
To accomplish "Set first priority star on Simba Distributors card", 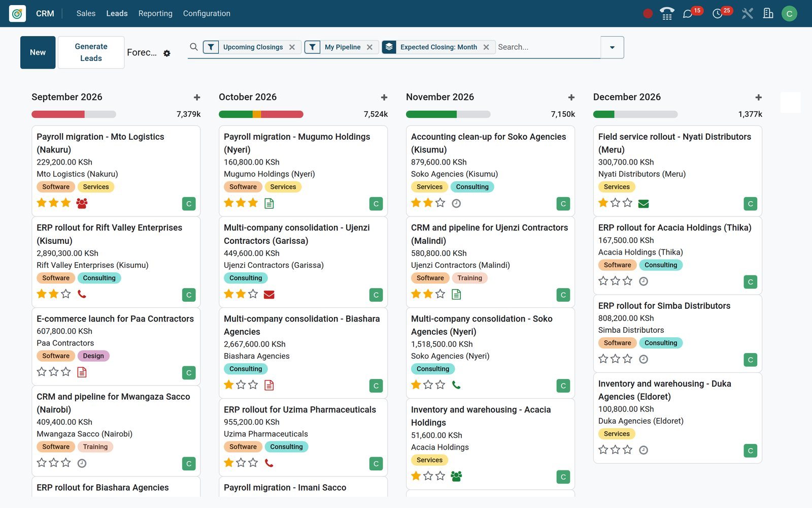I will (603, 359).
